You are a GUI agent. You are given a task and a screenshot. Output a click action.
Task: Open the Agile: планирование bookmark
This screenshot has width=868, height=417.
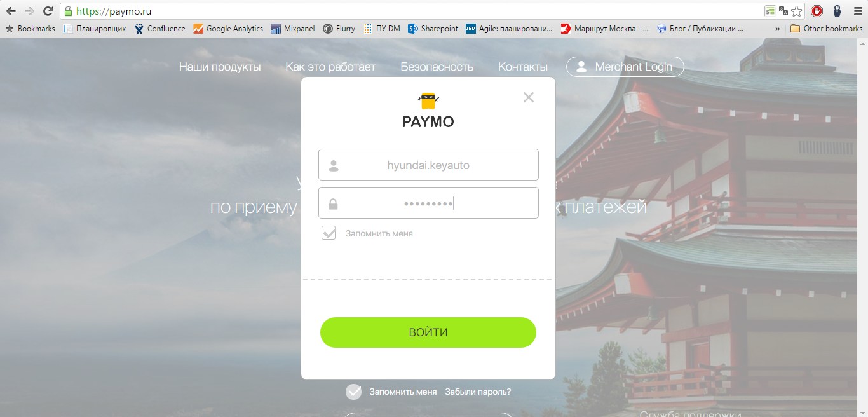510,29
